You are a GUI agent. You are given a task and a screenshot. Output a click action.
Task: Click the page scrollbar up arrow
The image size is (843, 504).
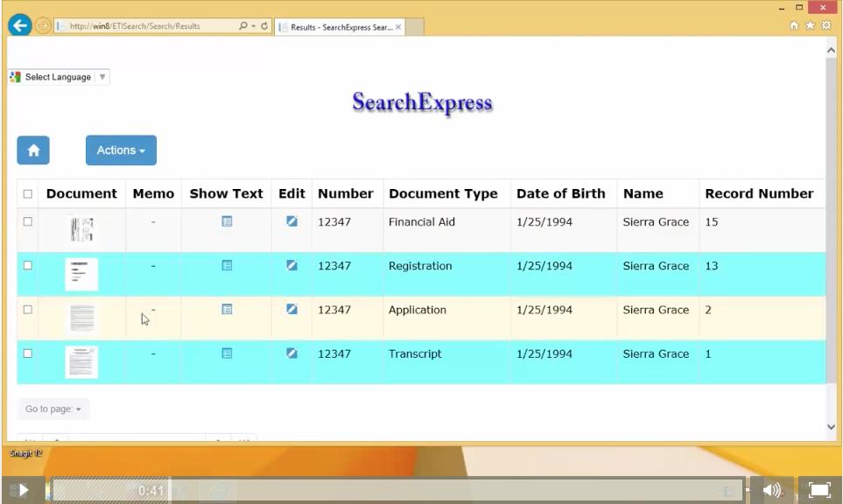tap(831, 51)
